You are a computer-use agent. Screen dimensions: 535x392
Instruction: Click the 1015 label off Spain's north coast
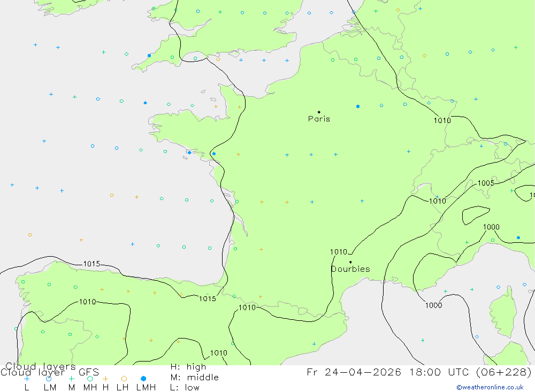[x=92, y=264]
